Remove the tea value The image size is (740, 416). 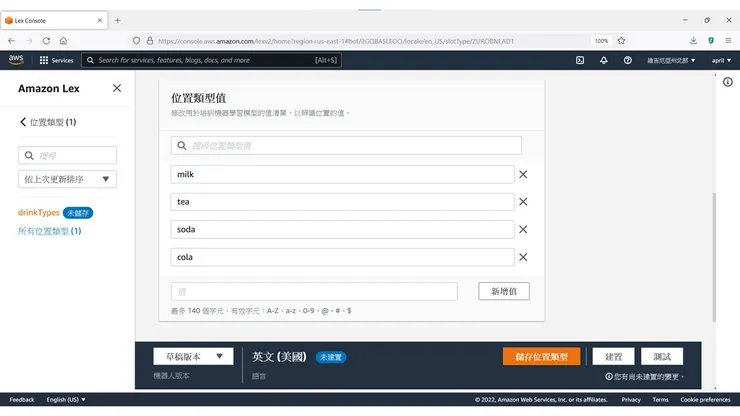pyautogui.click(x=523, y=202)
